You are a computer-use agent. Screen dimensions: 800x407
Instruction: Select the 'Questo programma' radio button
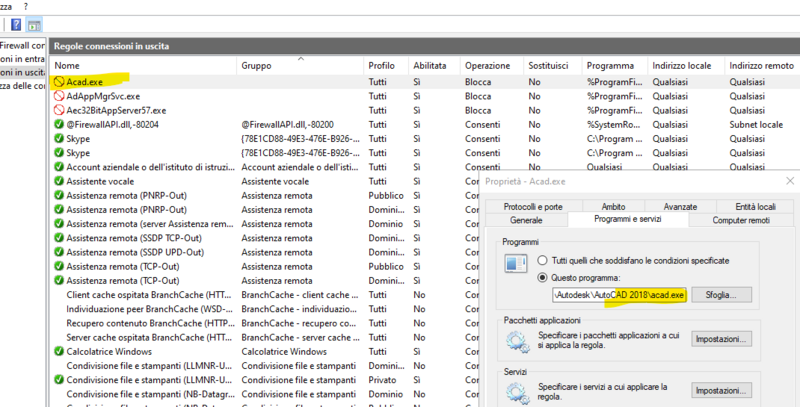tap(544, 277)
